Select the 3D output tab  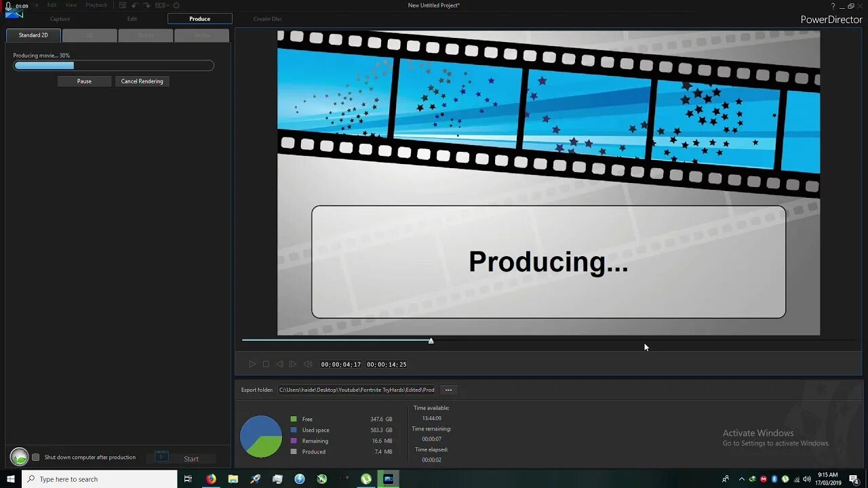90,35
